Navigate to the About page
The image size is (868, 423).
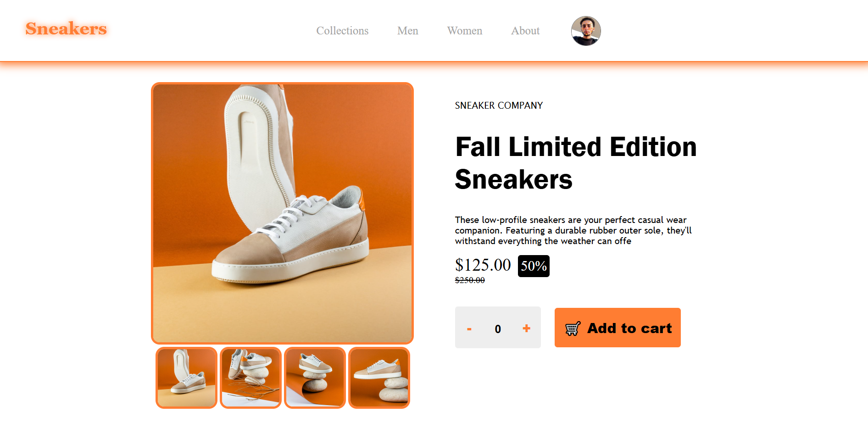tap(525, 31)
